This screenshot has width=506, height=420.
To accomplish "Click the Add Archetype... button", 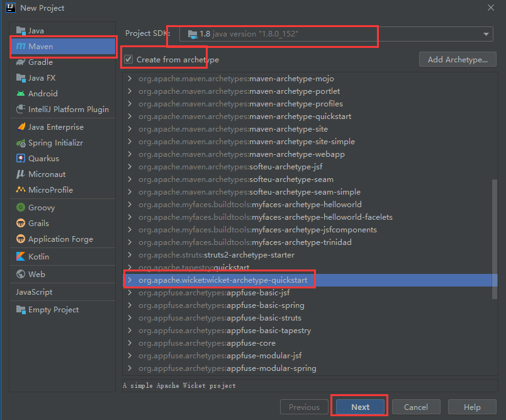I will [458, 59].
